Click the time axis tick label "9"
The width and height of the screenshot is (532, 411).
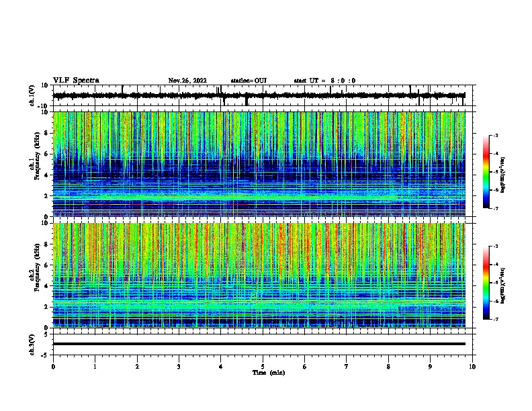click(430, 367)
